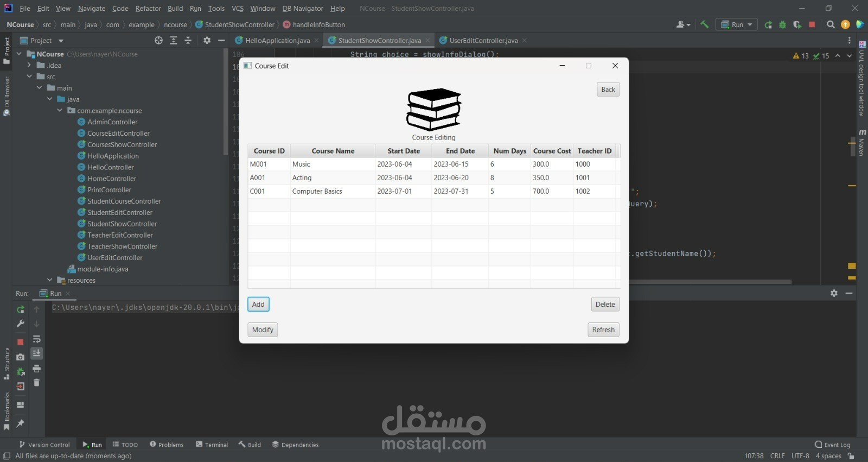
Task: Clear console with the trash icon
Action: [x=36, y=383]
